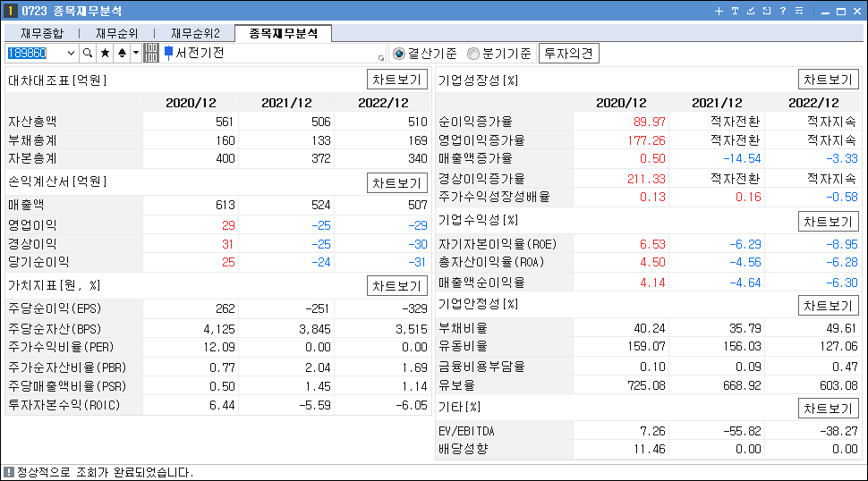Click the BPS value 4,125
Screen dimensions: 868x481
219,330
